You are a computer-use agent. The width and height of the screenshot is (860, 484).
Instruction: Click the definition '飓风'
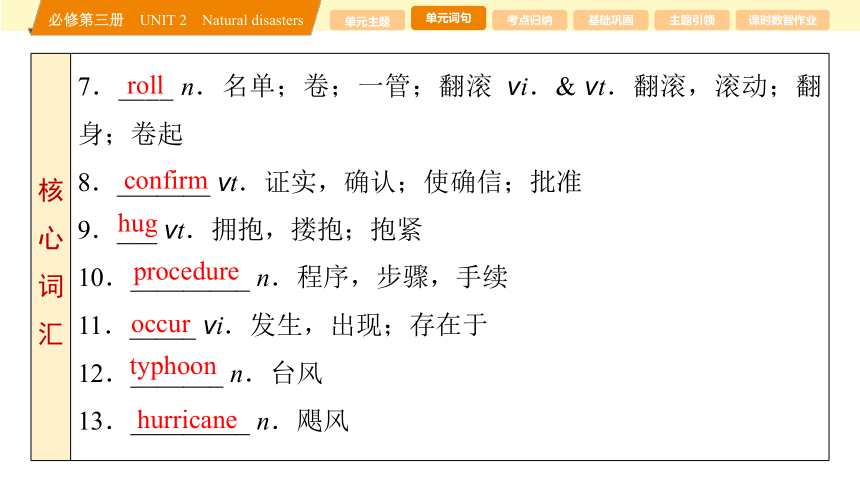point(322,421)
